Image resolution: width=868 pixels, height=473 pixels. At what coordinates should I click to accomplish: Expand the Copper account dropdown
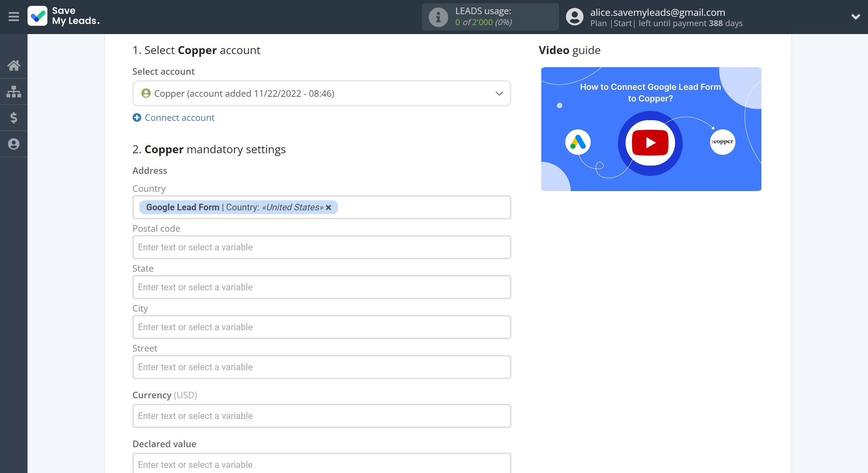tap(499, 93)
